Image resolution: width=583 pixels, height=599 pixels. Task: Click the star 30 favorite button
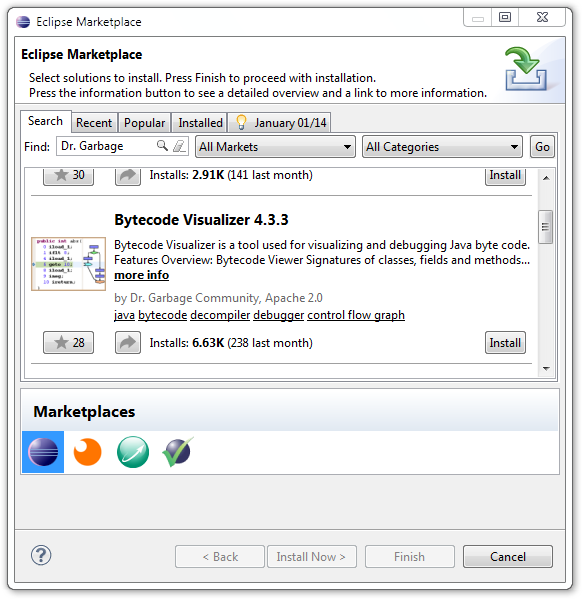click(x=68, y=176)
